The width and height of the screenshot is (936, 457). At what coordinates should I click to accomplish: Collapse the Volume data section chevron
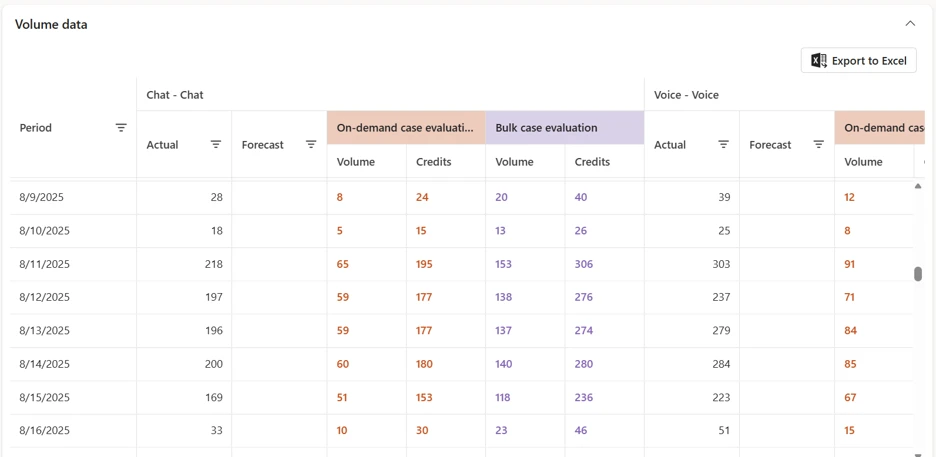(910, 23)
